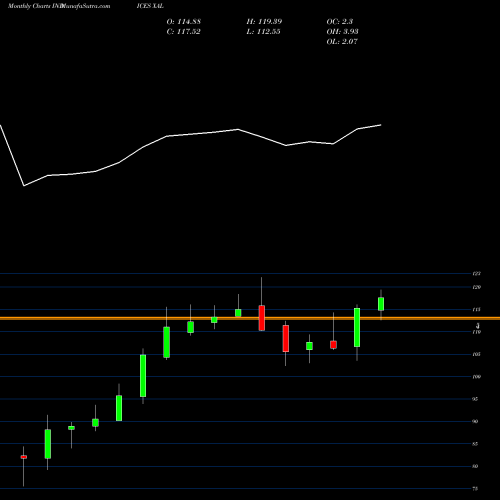Click the 100 price axis label

click(477, 377)
